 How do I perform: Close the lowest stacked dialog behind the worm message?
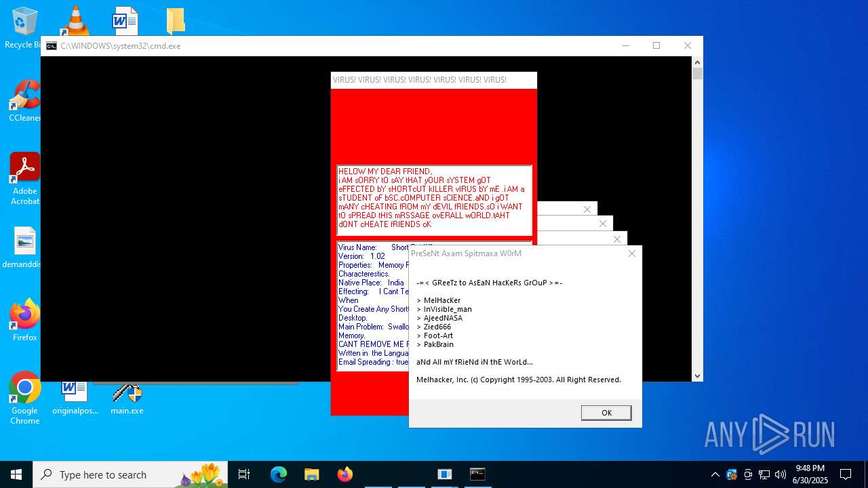click(x=617, y=239)
